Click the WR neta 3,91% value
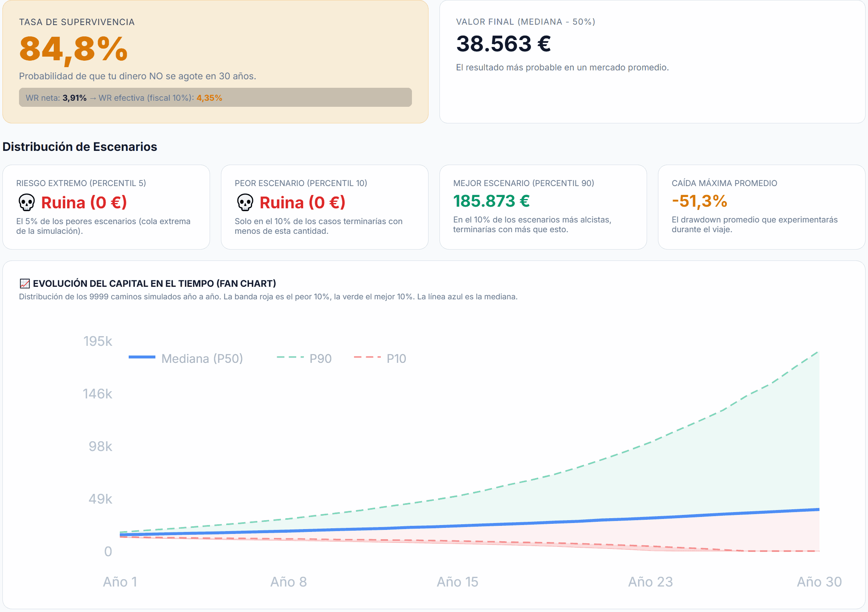The height and width of the screenshot is (612, 868). [74, 98]
